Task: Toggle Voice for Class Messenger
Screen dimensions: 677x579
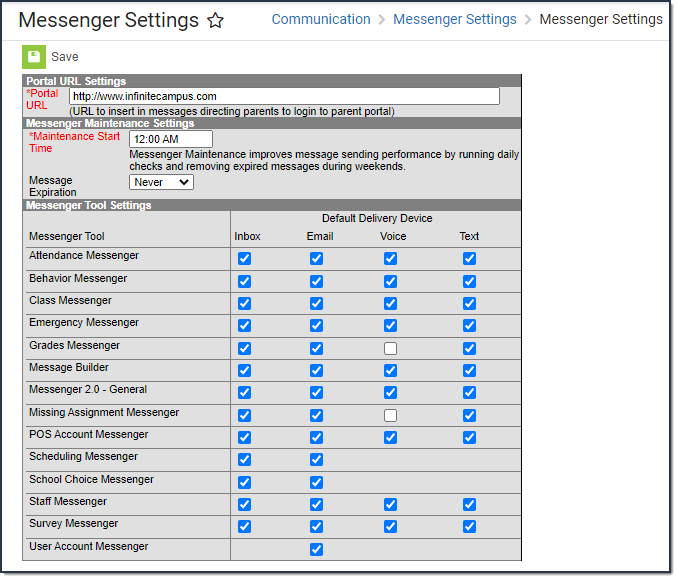Action: 390,303
